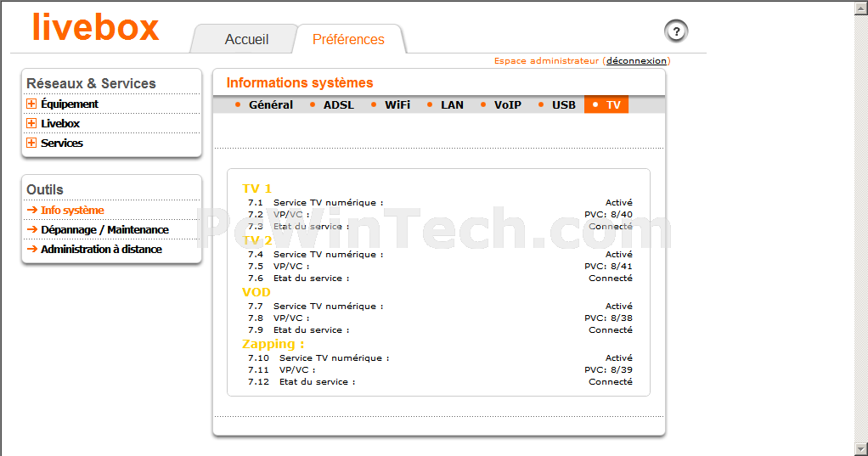868x456 pixels.
Task: Click the déconnexion link
Action: 636,61
